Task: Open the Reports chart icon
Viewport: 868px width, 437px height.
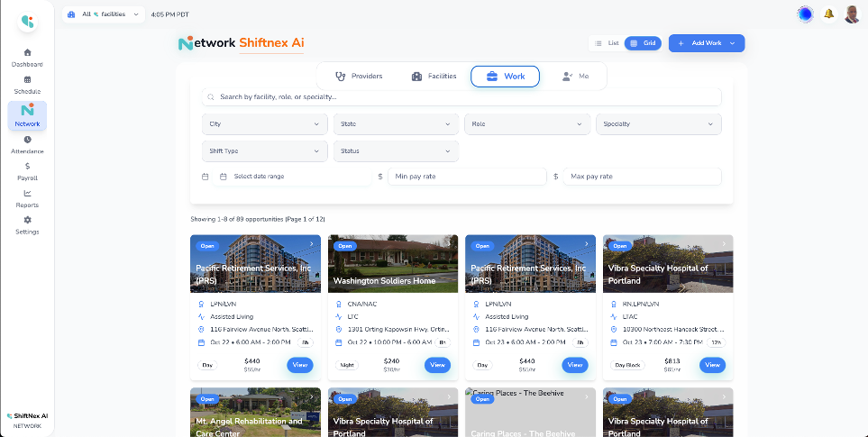Action: point(27,193)
